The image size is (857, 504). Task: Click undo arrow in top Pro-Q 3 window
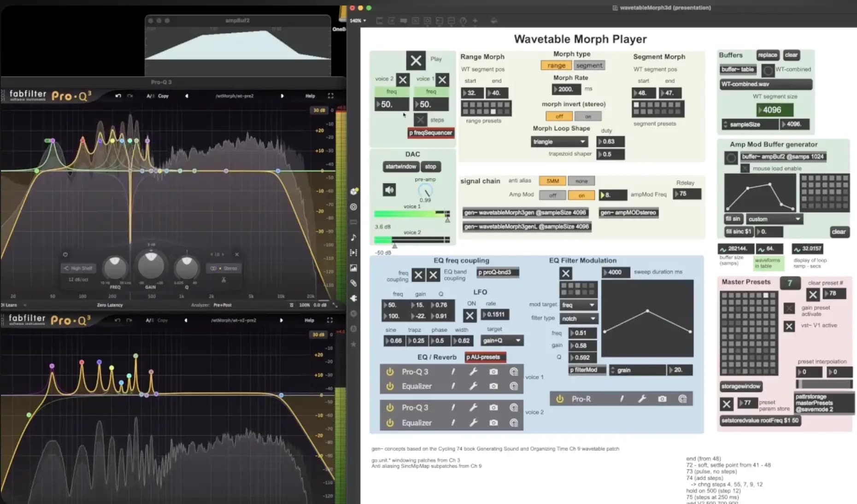point(118,96)
